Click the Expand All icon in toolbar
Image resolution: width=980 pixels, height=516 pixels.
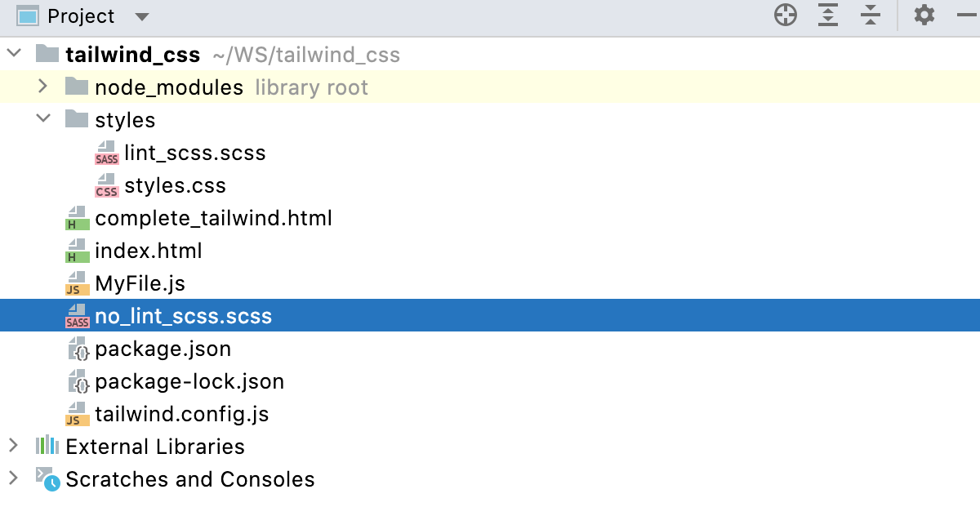[x=827, y=15]
